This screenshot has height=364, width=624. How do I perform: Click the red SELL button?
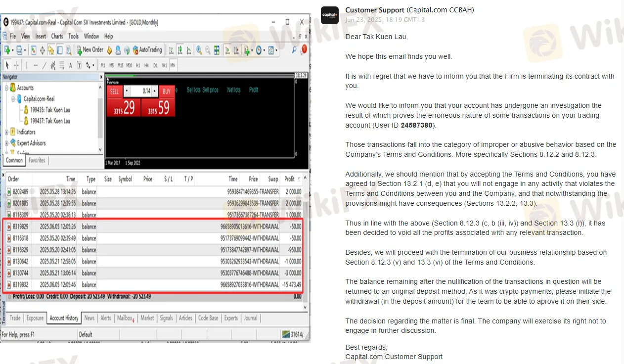[x=114, y=91]
